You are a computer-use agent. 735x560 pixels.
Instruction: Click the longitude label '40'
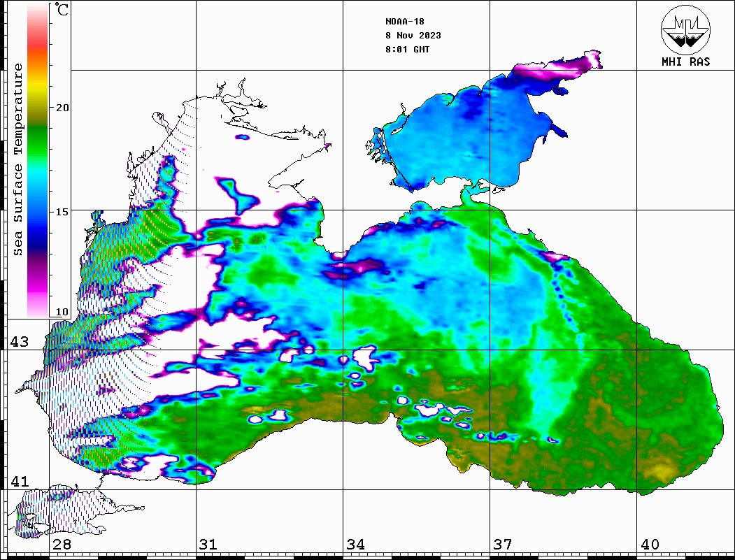(x=650, y=545)
